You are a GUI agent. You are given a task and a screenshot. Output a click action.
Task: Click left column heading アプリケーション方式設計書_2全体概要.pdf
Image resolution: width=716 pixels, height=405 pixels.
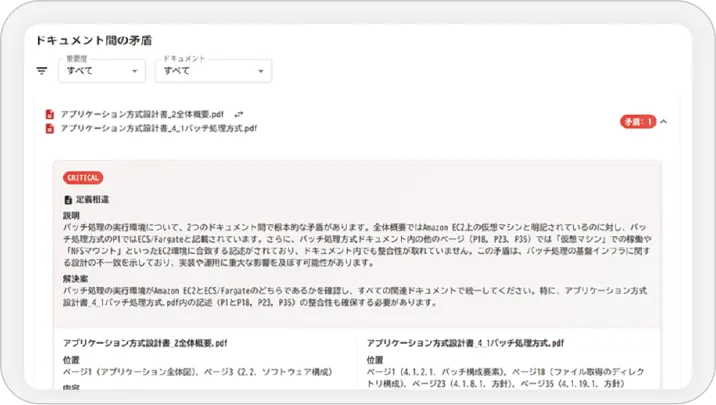[x=145, y=343]
